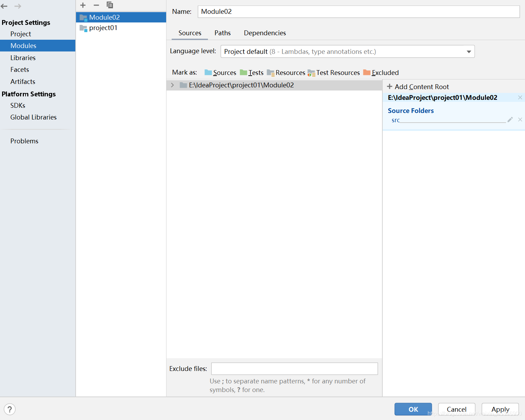Focus the module Name input field

359,11
